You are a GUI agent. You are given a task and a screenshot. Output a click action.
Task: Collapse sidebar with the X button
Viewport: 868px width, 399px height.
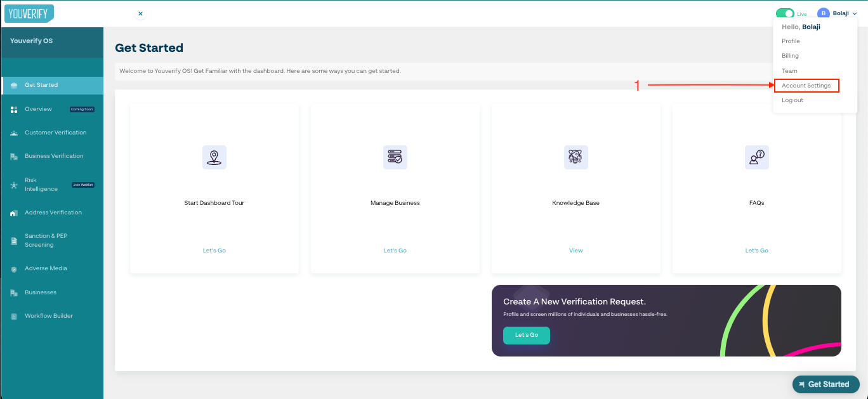coord(140,13)
